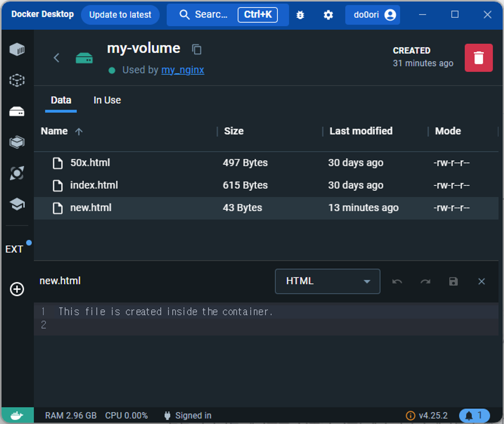
Task: Click the 43 Bytes size cell
Action: (242, 208)
